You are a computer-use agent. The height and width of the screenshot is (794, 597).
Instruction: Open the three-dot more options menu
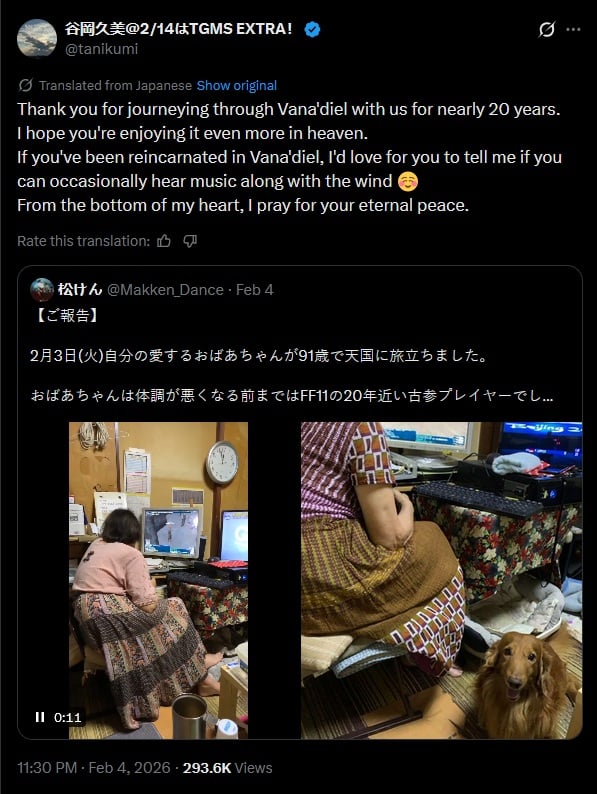pos(573,29)
